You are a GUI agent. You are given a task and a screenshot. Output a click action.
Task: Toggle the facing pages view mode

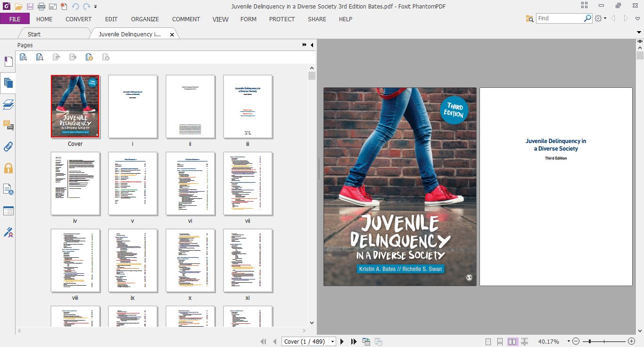[x=512, y=341]
